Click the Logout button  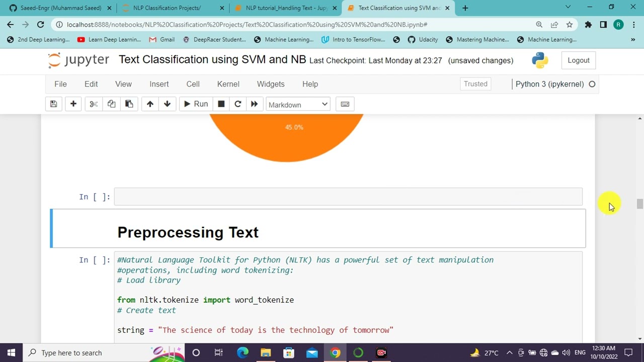[579, 60]
